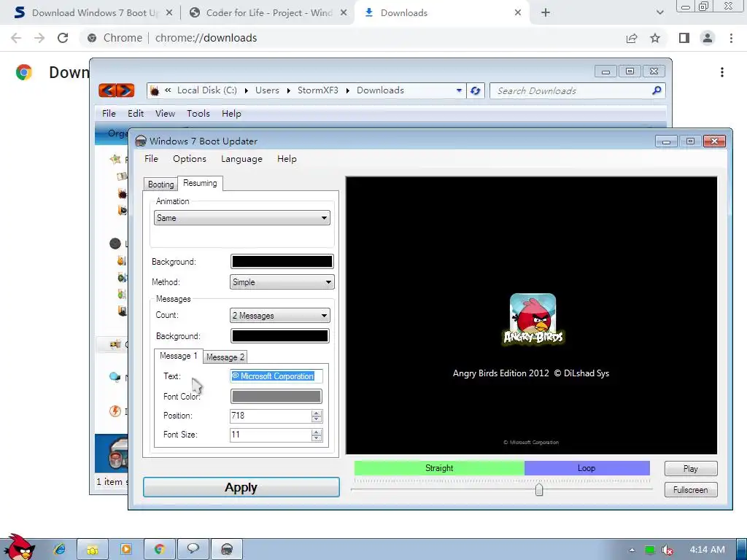The height and width of the screenshot is (560, 747).
Task: Switch to the Message 2 tab
Action: point(225,357)
